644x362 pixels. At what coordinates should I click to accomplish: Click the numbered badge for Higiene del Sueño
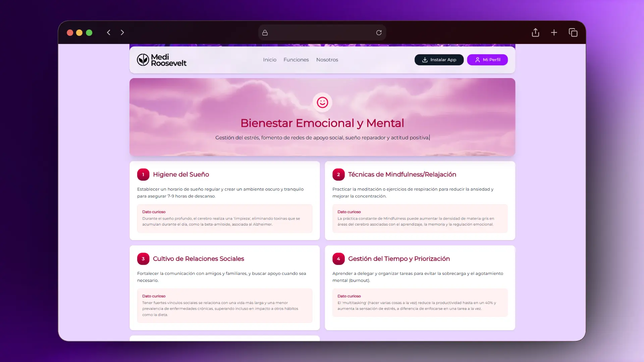pyautogui.click(x=143, y=174)
